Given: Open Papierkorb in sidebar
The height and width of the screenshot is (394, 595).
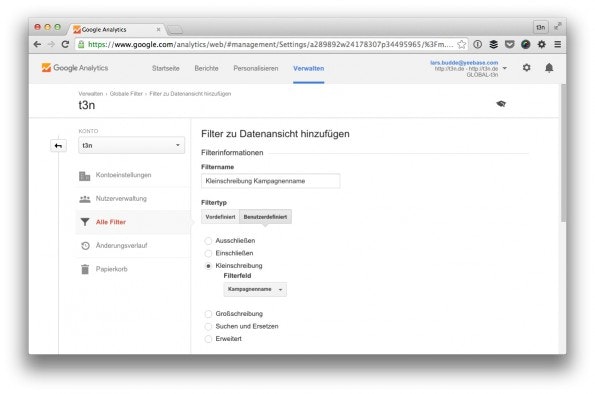Looking at the screenshot, I should pyautogui.click(x=112, y=269).
